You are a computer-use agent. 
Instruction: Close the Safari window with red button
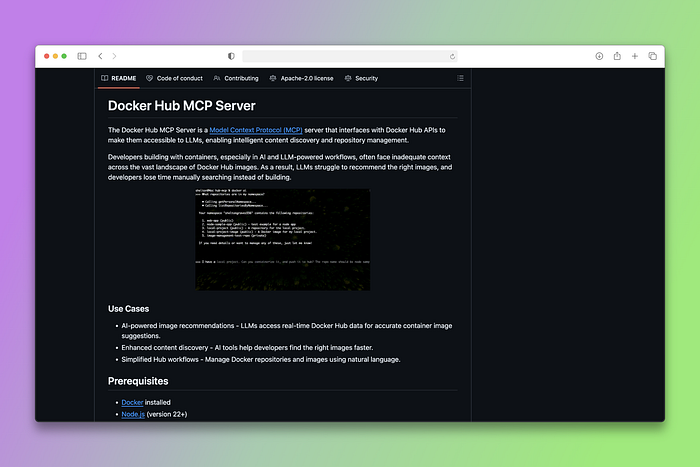point(46,56)
